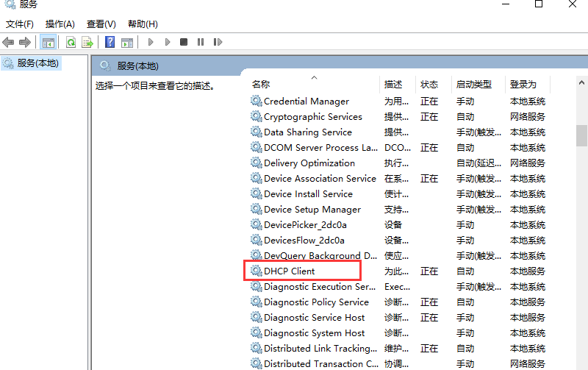Click the Back arrow in toolbar

click(9, 43)
